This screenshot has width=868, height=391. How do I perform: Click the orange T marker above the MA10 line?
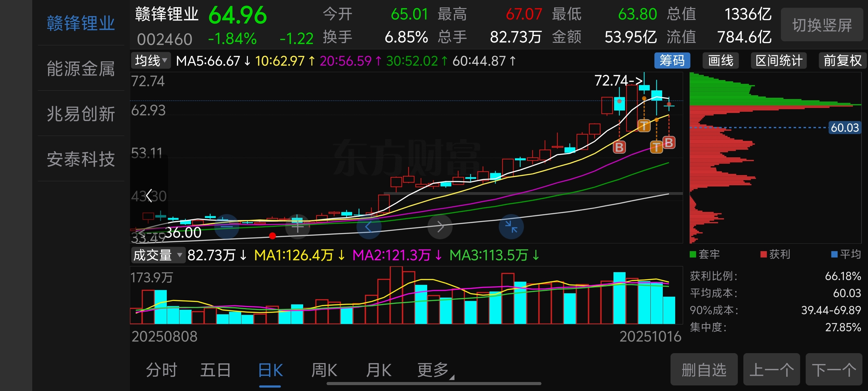click(x=644, y=126)
